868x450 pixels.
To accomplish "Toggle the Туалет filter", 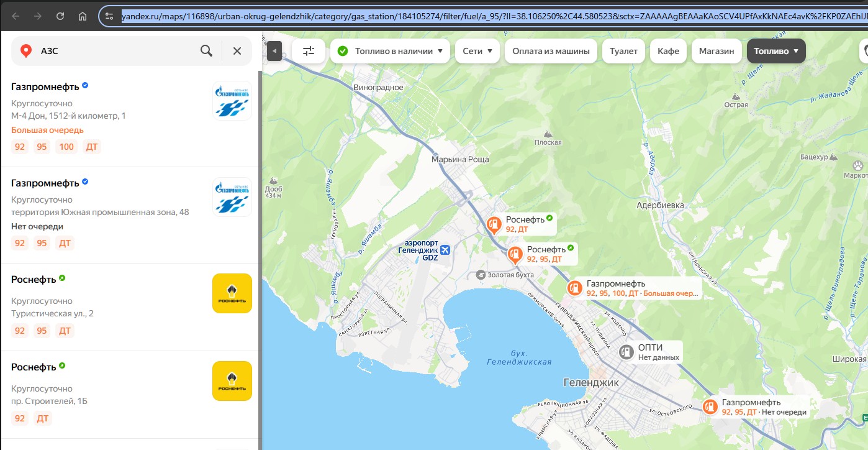I will pos(623,51).
